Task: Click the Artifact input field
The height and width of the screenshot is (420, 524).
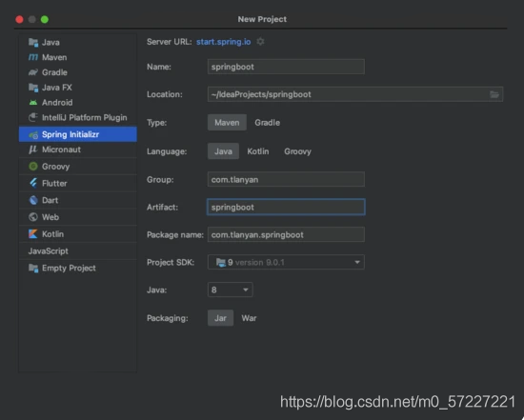Action: (x=286, y=207)
